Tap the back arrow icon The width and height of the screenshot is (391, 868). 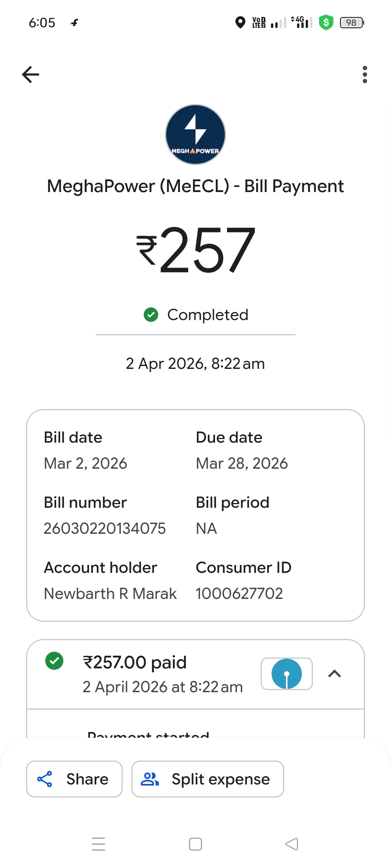31,75
